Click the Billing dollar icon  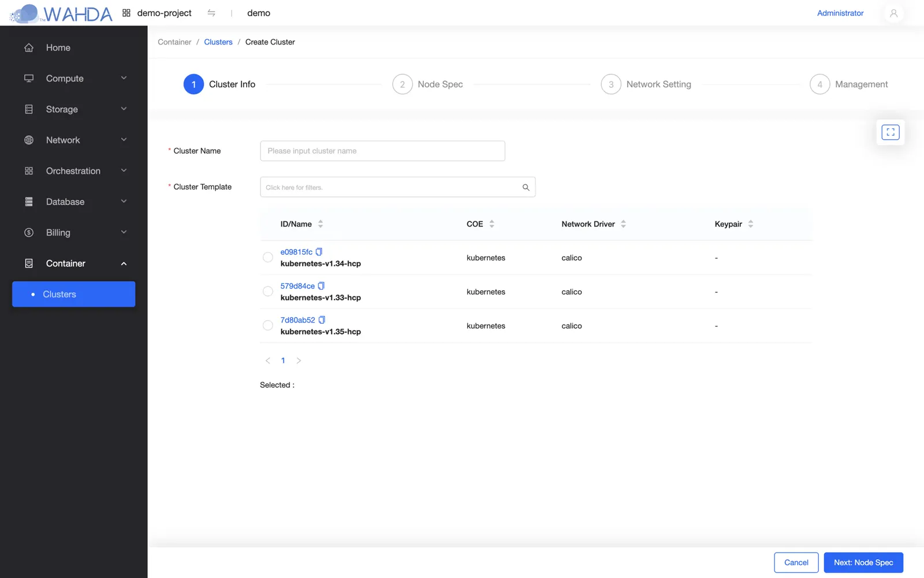tap(29, 232)
